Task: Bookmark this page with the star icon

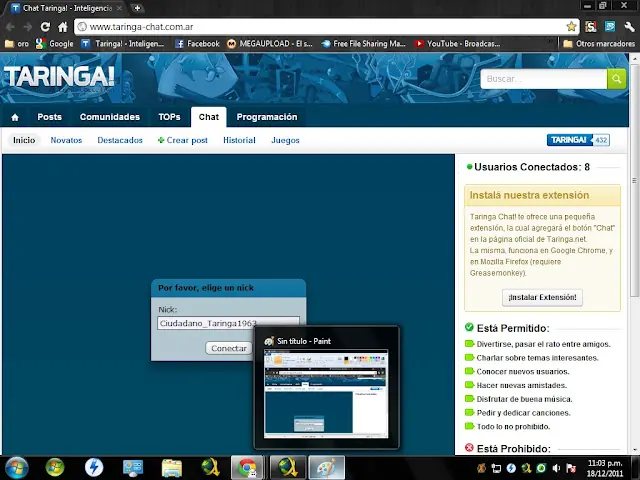Action: 571,27
